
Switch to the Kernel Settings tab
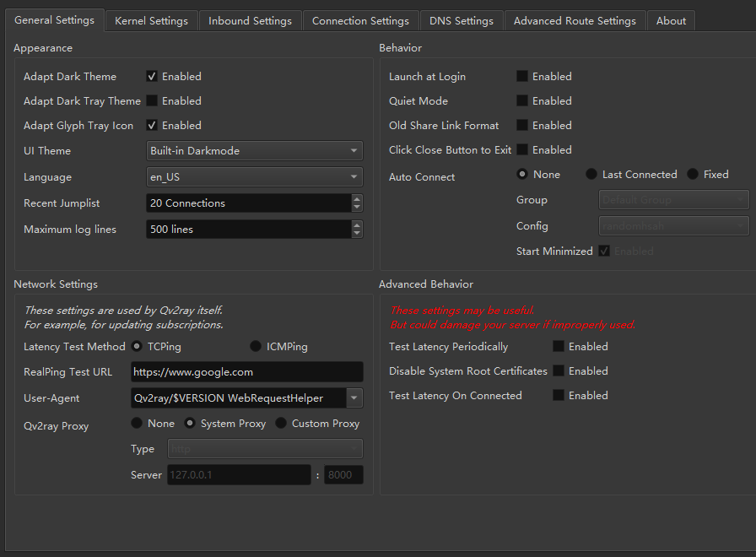tap(151, 21)
